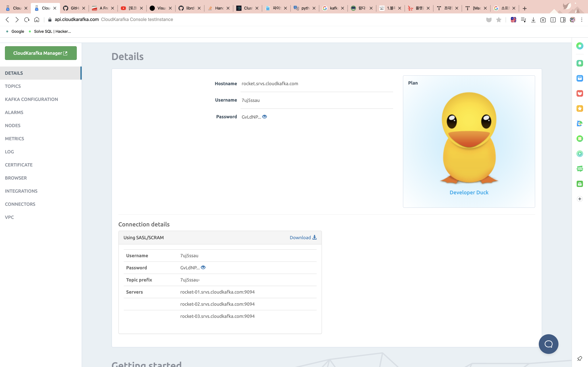Launch CloudKarafka Manager
Viewport: 588px width, 367px height.
coord(41,53)
